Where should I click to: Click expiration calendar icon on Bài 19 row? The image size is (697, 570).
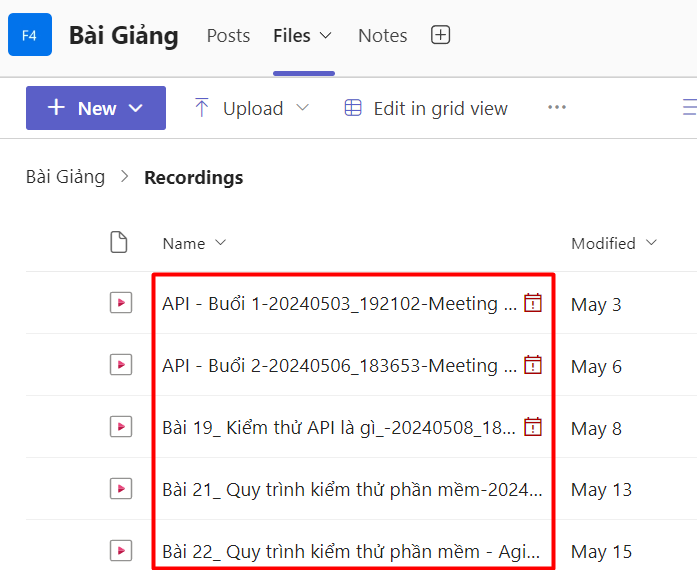pyautogui.click(x=534, y=427)
